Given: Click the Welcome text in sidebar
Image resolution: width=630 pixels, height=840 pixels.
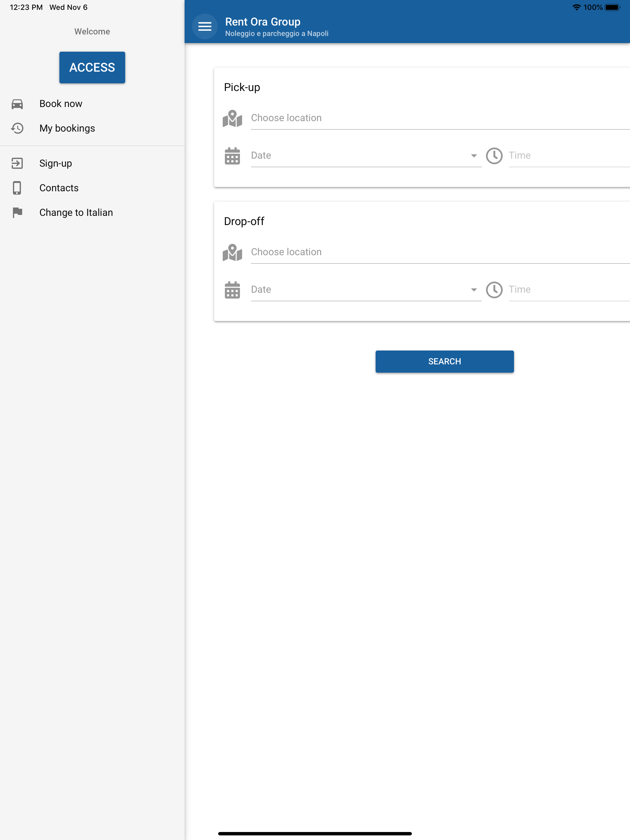Looking at the screenshot, I should pos(92,32).
